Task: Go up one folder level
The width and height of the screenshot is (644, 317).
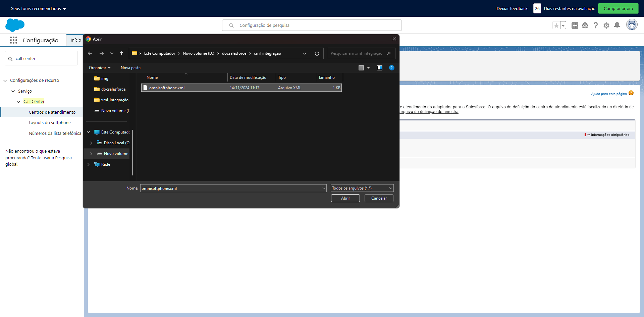Action: coord(122,53)
